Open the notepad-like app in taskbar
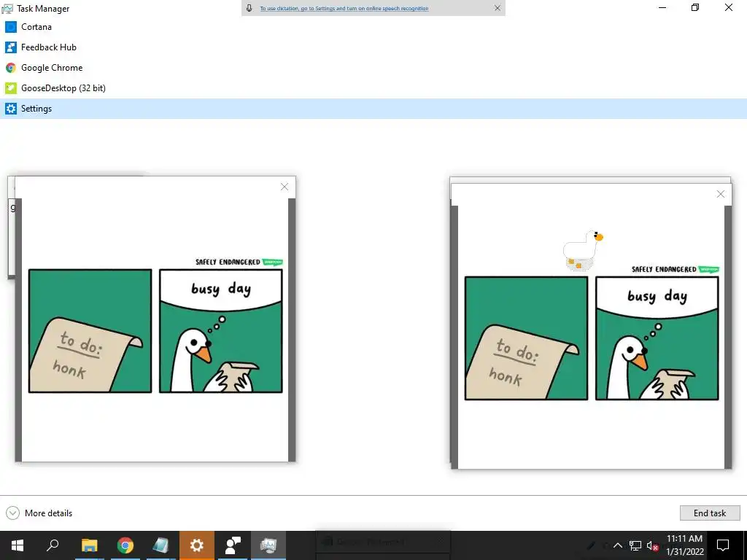This screenshot has height=560, width=747. 161,545
